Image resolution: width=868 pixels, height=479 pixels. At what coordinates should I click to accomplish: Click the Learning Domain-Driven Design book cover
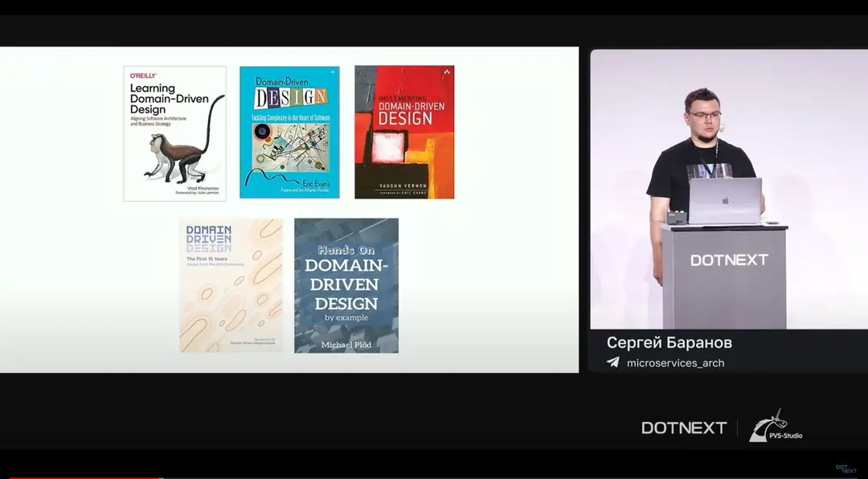tap(175, 133)
